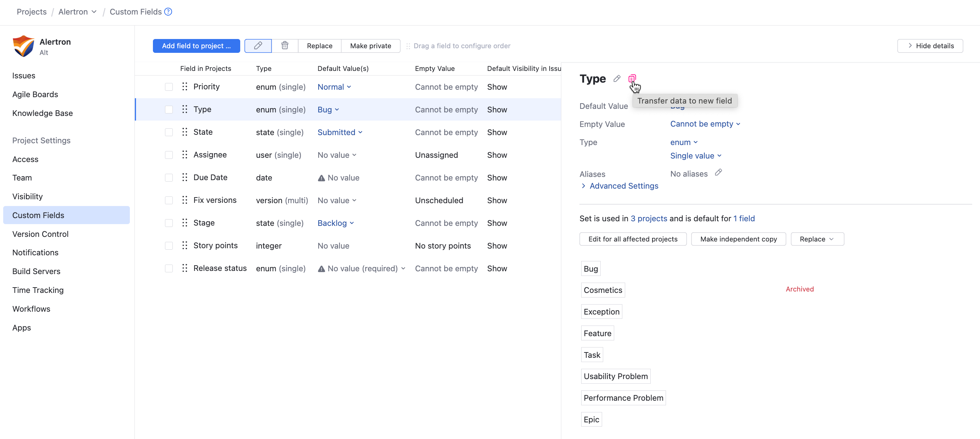The image size is (980, 439).
Task: Click drag handle of Priority field
Action: (x=185, y=87)
